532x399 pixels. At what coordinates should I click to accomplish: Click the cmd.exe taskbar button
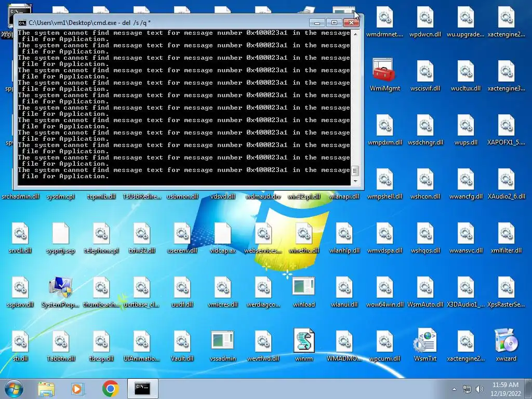click(x=142, y=389)
